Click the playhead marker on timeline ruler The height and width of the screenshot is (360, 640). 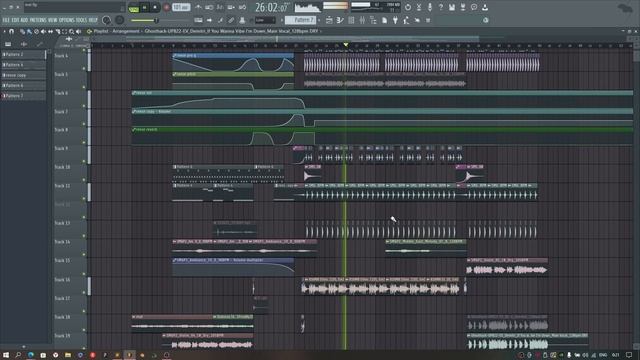click(x=346, y=44)
